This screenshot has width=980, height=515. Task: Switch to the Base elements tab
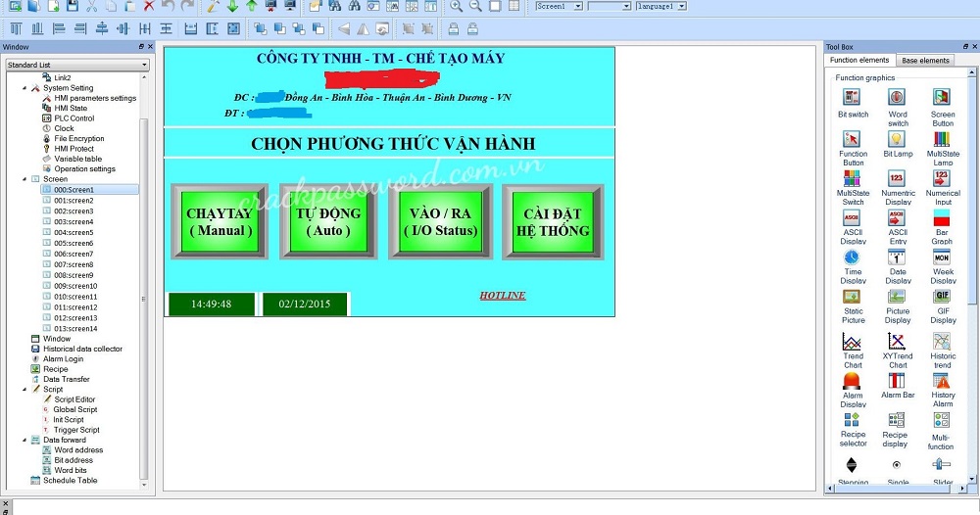tap(925, 61)
